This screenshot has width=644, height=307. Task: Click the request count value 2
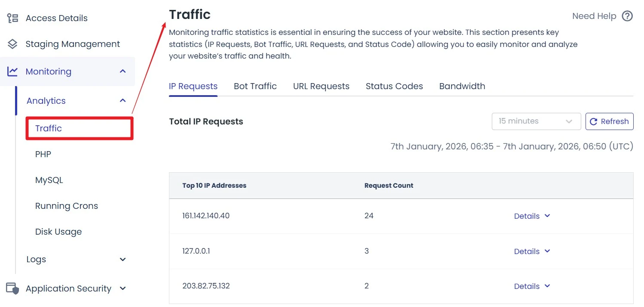pos(367,286)
